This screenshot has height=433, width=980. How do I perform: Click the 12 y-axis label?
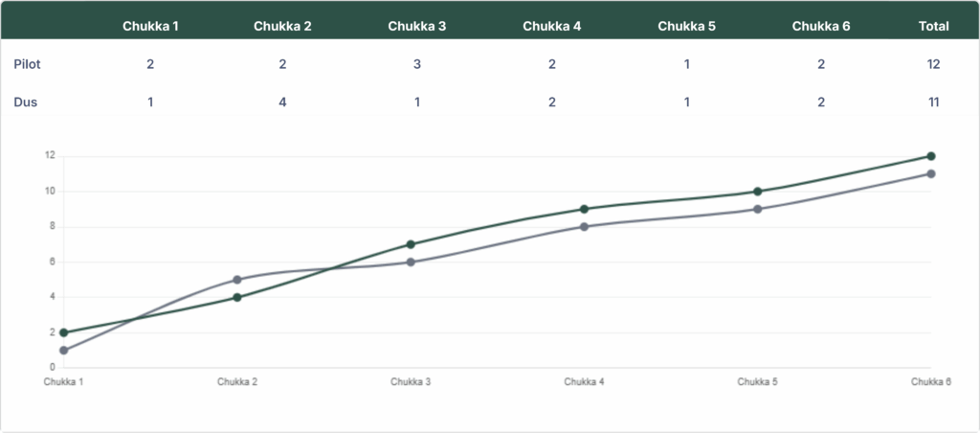point(50,156)
